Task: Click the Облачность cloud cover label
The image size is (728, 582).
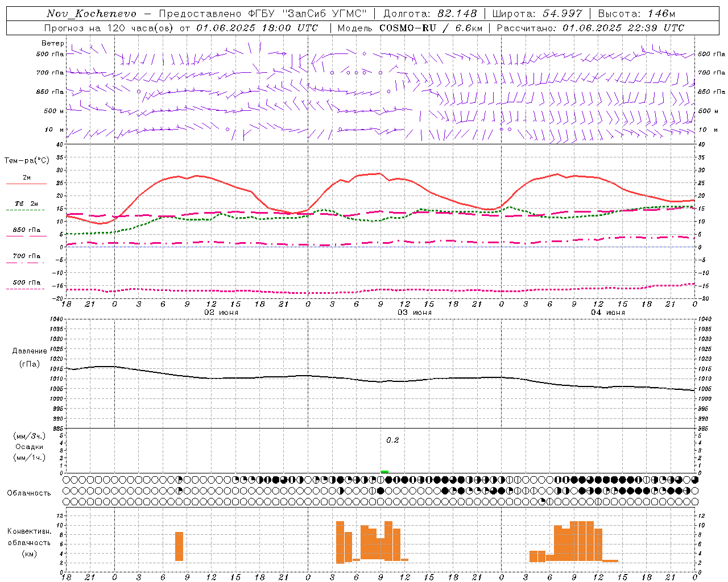Action: [29, 493]
